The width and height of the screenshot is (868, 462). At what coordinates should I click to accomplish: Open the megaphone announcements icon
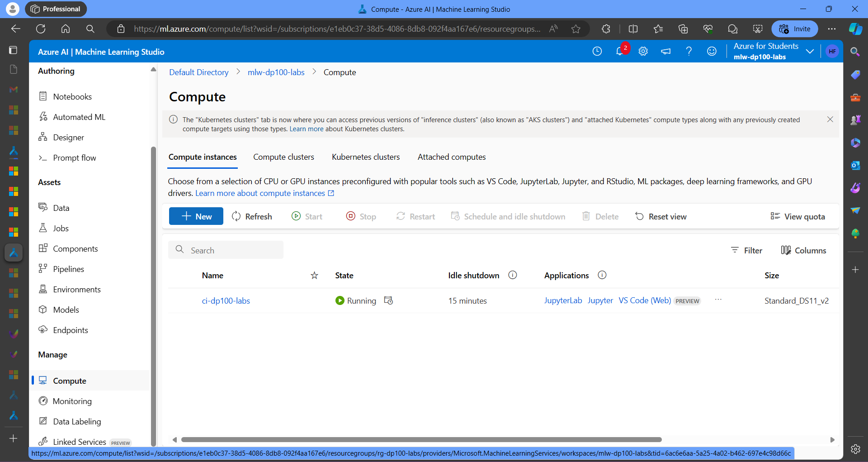click(x=666, y=51)
